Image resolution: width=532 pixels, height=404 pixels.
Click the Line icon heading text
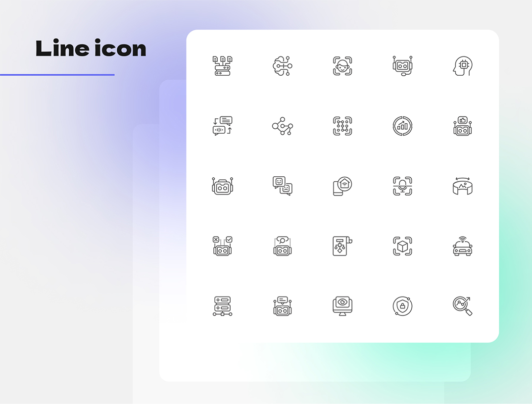(x=91, y=48)
